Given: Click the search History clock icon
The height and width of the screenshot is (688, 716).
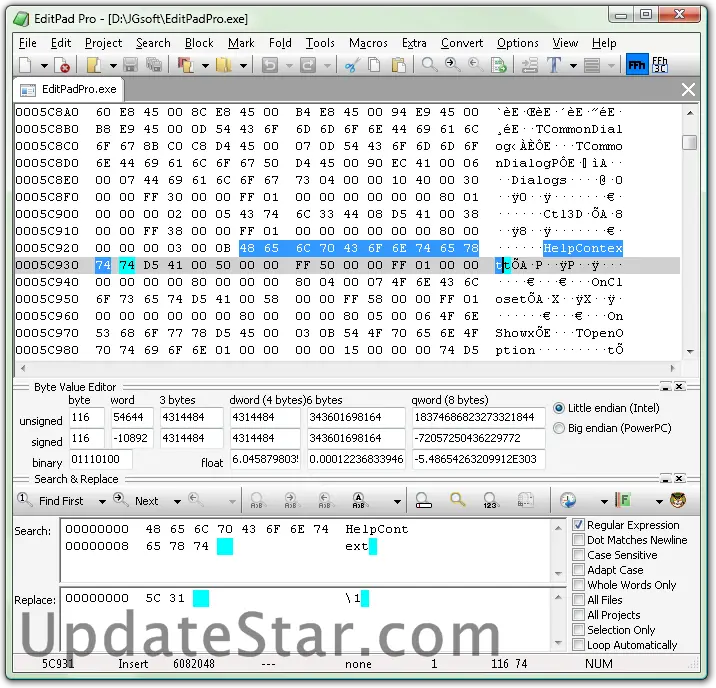Looking at the screenshot, I should coord(568,500).
